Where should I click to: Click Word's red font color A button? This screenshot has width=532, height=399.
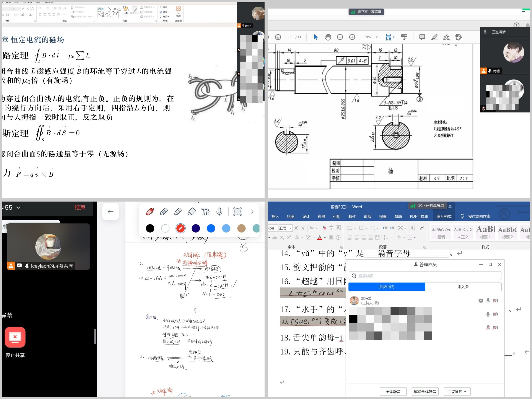(320, 238)
